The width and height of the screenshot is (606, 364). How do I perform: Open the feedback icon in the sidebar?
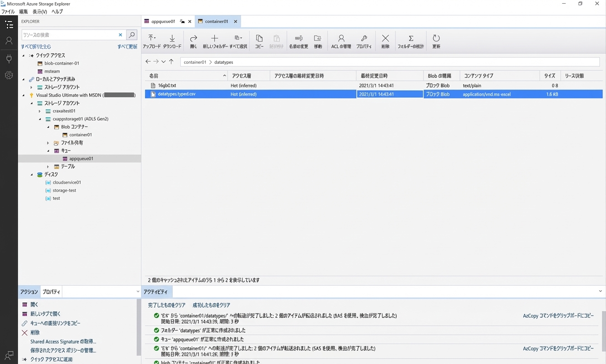[x=9, y=355]
